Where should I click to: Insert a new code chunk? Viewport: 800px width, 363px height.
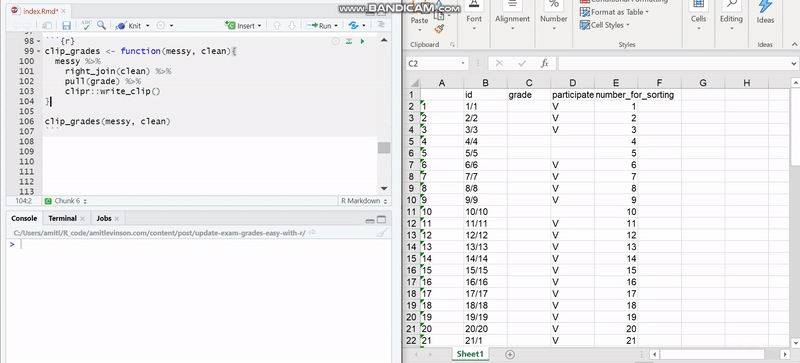[x=242, y=26]
